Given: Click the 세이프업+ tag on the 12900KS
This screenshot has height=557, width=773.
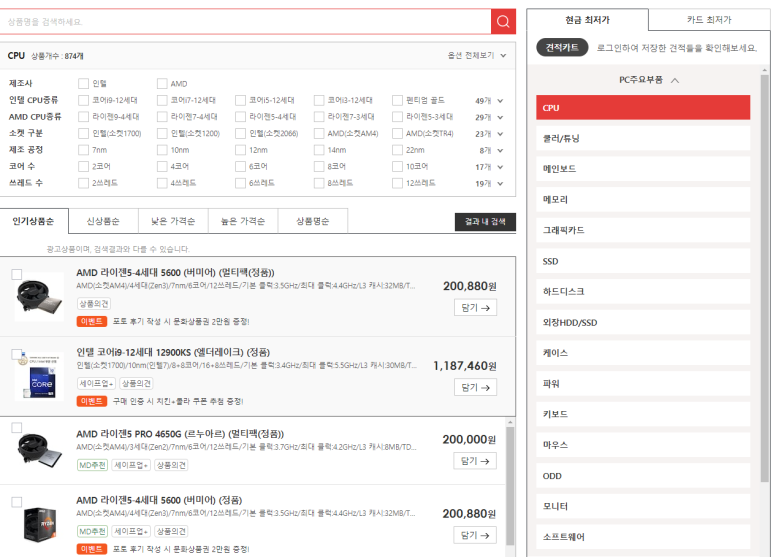Looking at the screenshot, I should pyautogui.click(x=96, y=383).
